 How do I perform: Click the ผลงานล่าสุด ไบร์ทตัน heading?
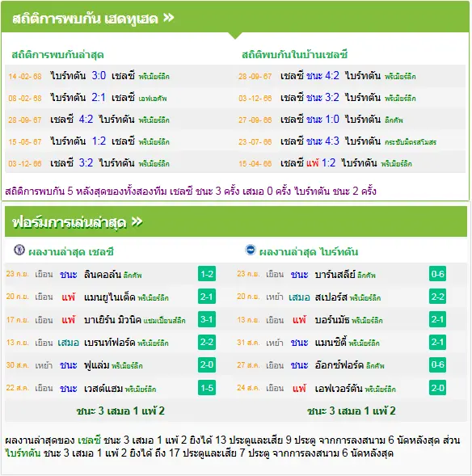[309, 251]
